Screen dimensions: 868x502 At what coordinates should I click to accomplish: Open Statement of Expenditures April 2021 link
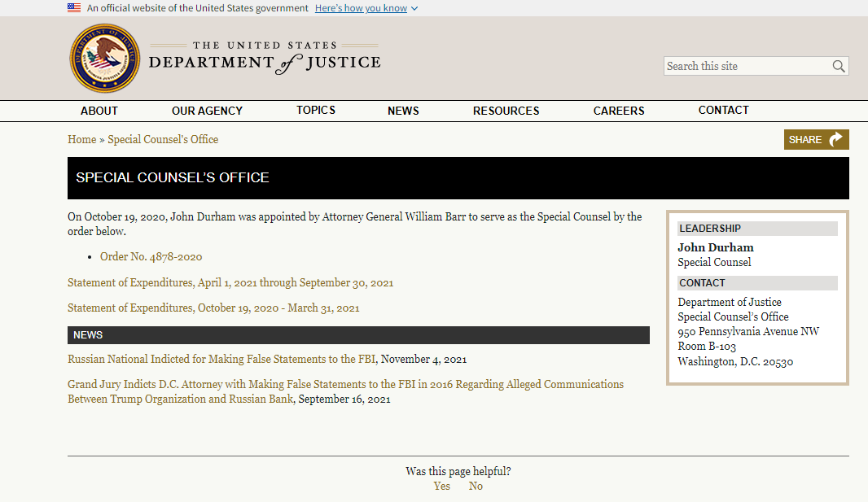(230, 282)
